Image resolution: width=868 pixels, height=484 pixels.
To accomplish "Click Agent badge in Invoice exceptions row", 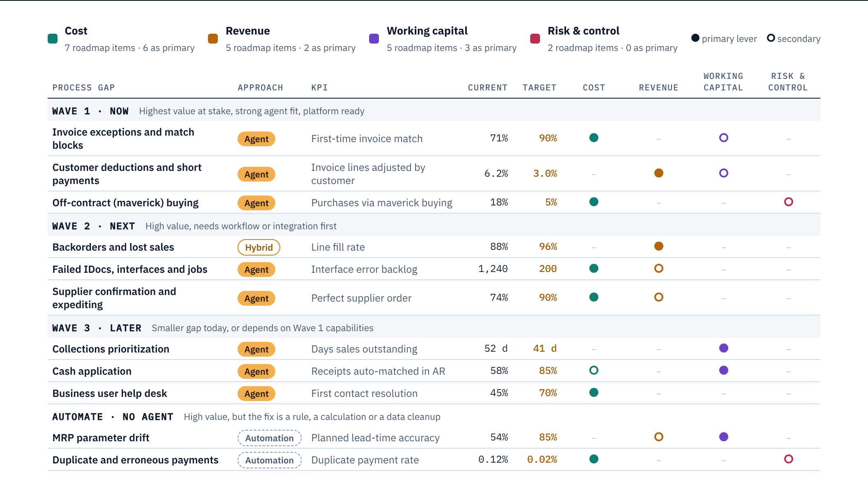I will [256, 139].
